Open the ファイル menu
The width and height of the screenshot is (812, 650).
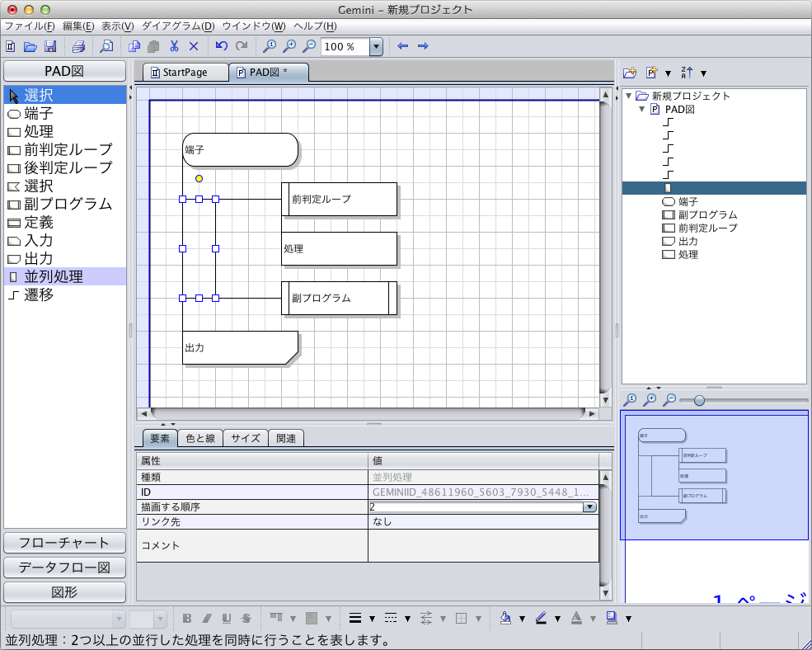pyautogui.click(x=30, y=26)
